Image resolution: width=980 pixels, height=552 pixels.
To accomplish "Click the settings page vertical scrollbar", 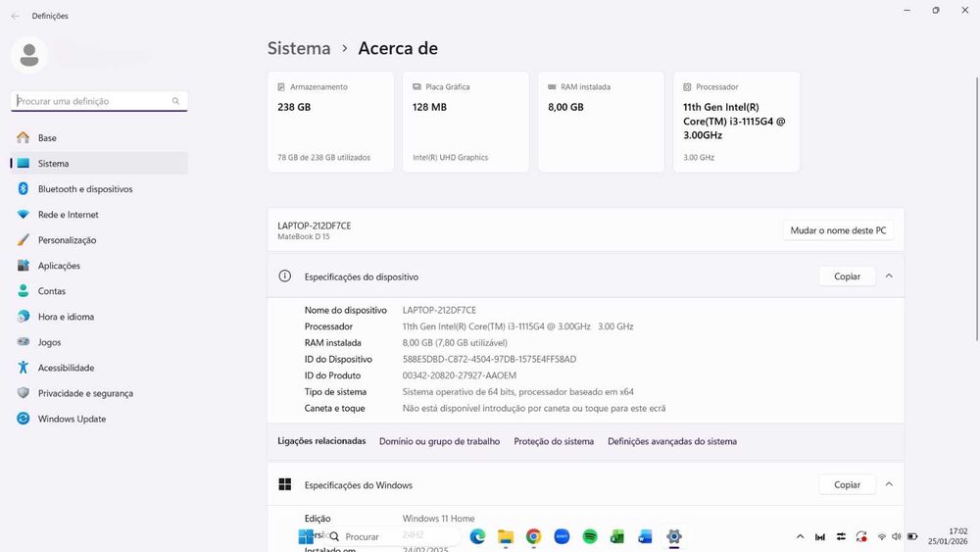I will coord(977,210).
